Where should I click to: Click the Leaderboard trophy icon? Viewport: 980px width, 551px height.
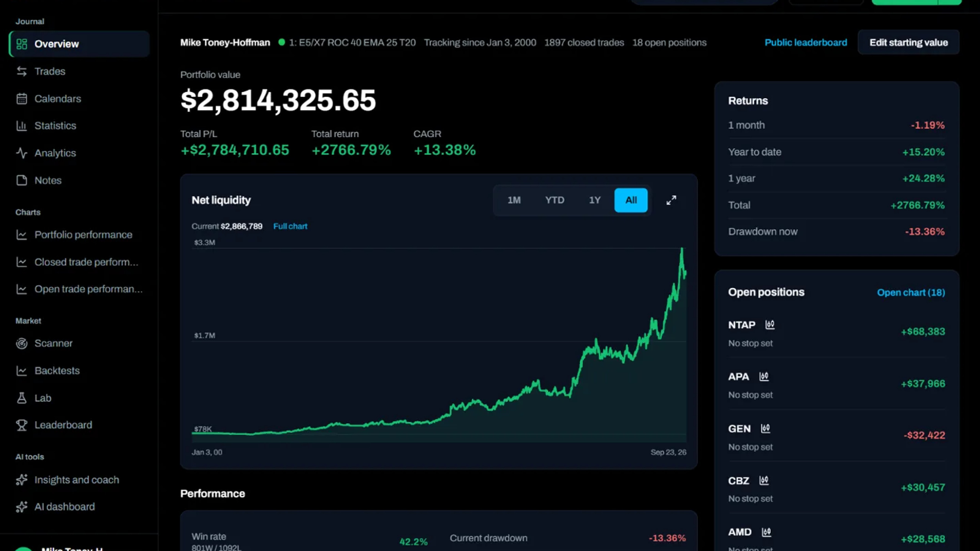22,425
